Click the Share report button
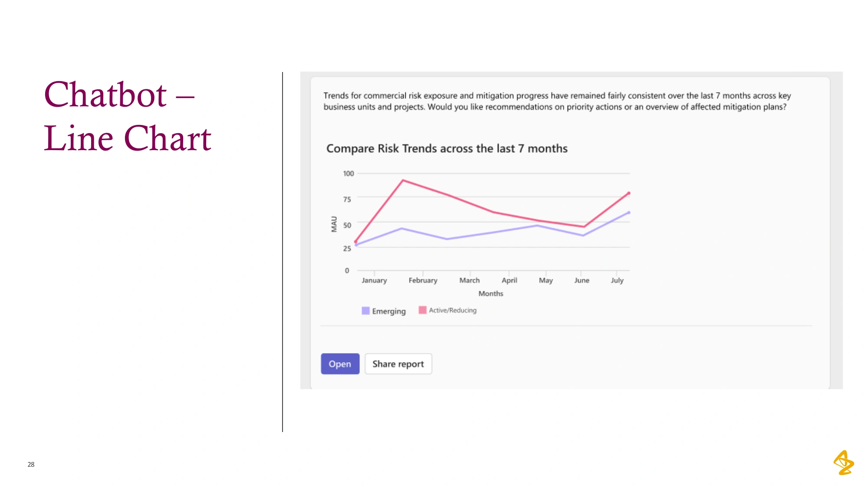Image resolution: width=868 pixels, height=488 pixels. [x=398, y=364]
